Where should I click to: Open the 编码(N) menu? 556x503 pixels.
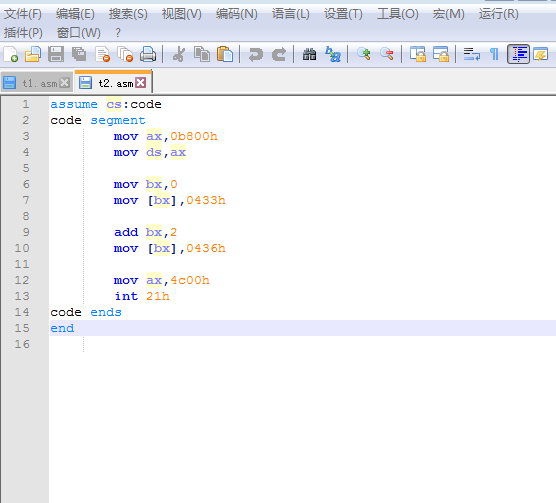click(237, 14)
